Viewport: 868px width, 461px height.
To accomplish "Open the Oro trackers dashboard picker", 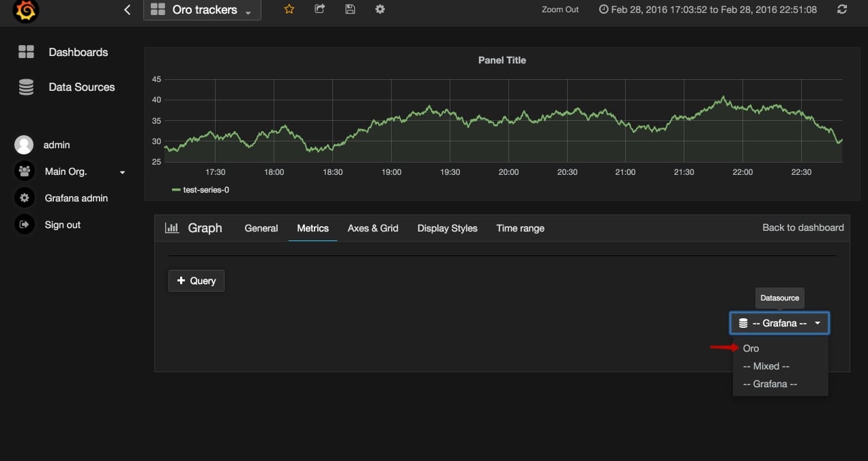I will point(202,10).
